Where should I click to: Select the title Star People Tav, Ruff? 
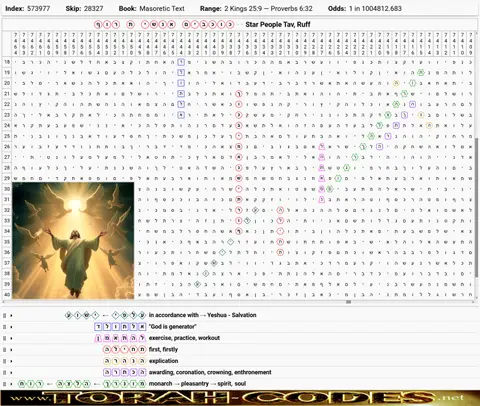click(x=278, y=25)
